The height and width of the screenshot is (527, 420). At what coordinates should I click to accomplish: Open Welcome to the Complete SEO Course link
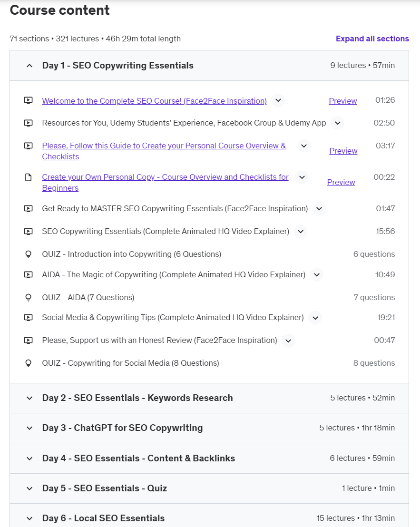click(x=154, y=101)
